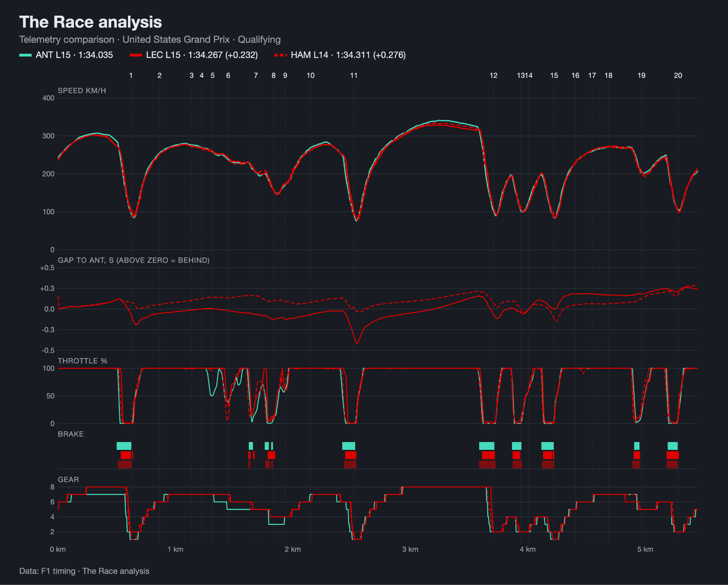Click HAM dark red brake bar at turn 12
Screen dimensions: 728x585
(x=487, y=464)
